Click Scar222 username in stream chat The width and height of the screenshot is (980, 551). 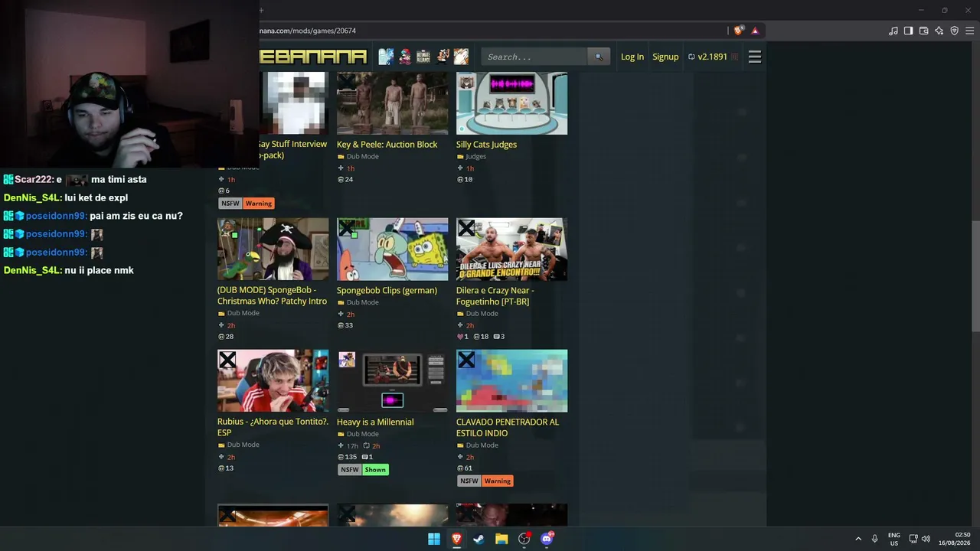[34, 179]
